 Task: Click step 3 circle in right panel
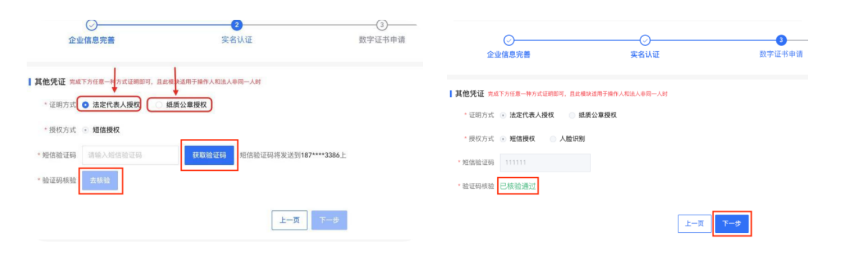coord(782,40)
